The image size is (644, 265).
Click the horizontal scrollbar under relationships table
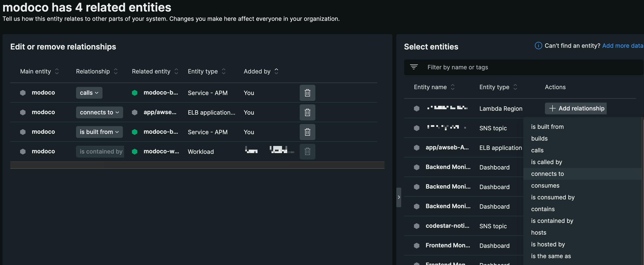[x=197, y=165]
